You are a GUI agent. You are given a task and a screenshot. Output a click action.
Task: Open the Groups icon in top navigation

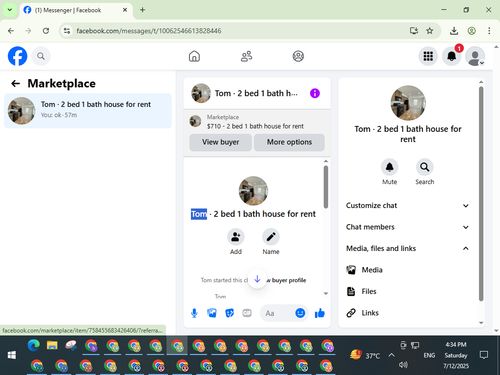(298, 56)
